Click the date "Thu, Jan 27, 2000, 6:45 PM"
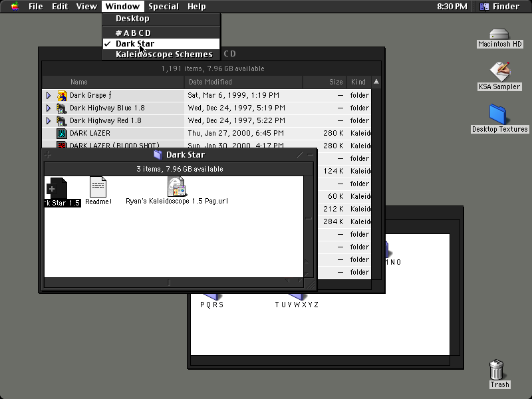The width and height of the screenshot is (532, 399). pos(236,133)
